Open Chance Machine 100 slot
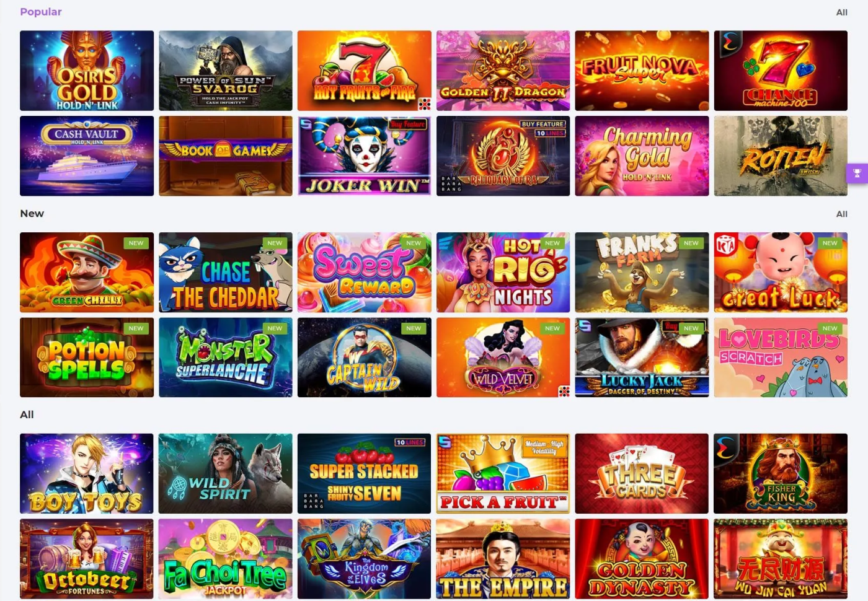 (x=781, y=71)
